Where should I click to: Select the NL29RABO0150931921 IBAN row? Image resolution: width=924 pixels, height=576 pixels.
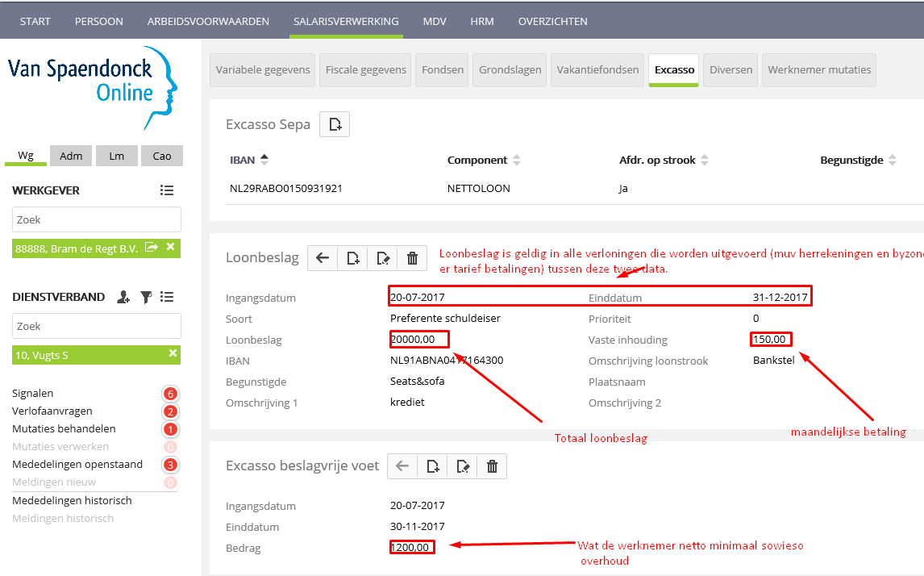point(285,189)
